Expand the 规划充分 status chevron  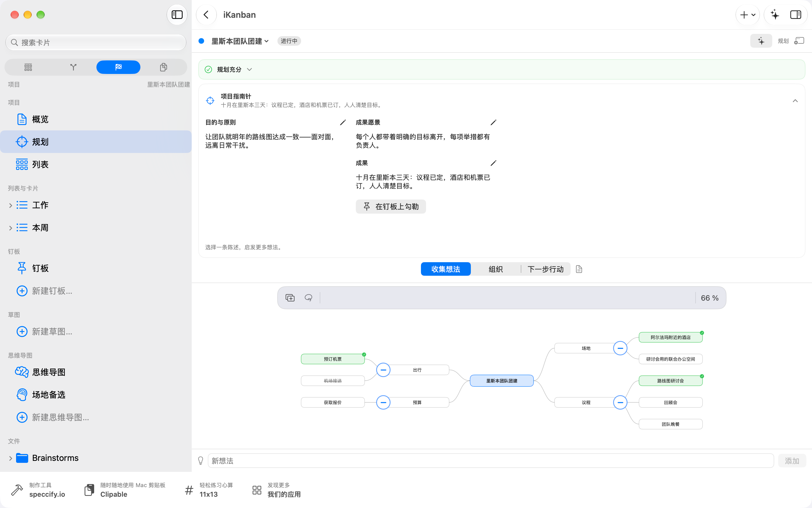(x=249, y=69)
